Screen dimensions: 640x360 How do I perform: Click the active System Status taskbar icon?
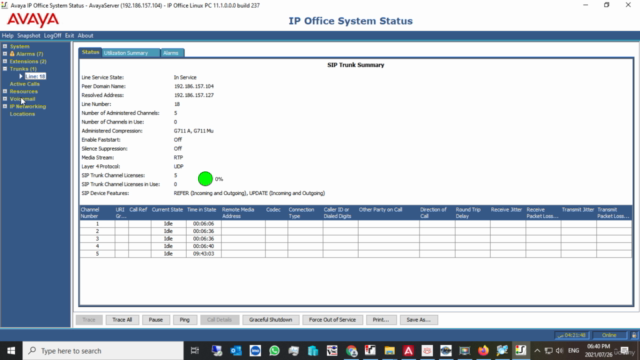[x=520, y=351]
